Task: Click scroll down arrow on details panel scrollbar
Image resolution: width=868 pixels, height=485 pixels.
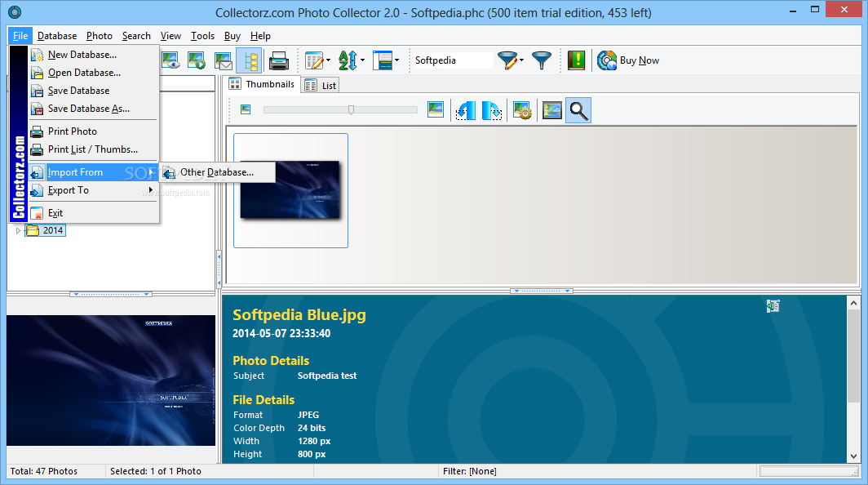Action: click(x=853, y=456)
